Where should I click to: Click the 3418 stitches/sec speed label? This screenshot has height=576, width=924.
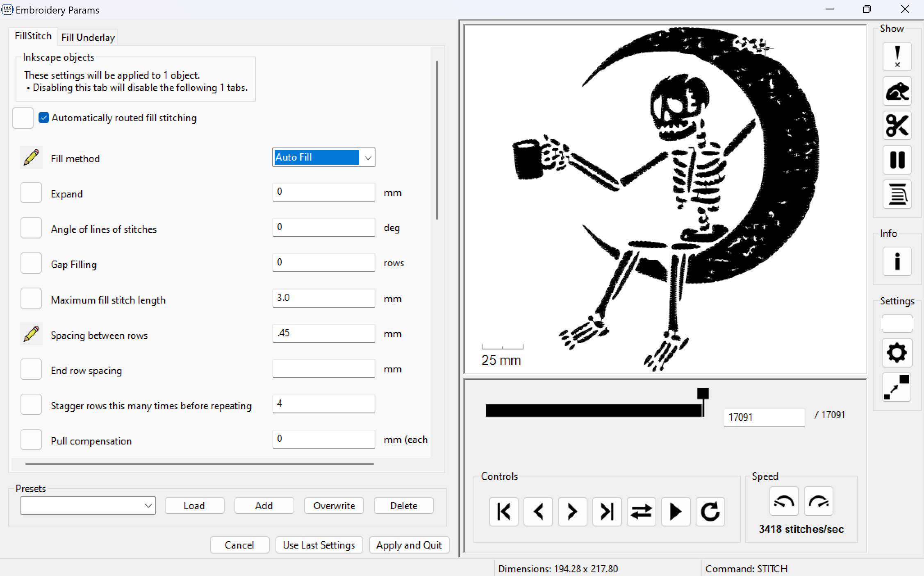pos(801,529)
